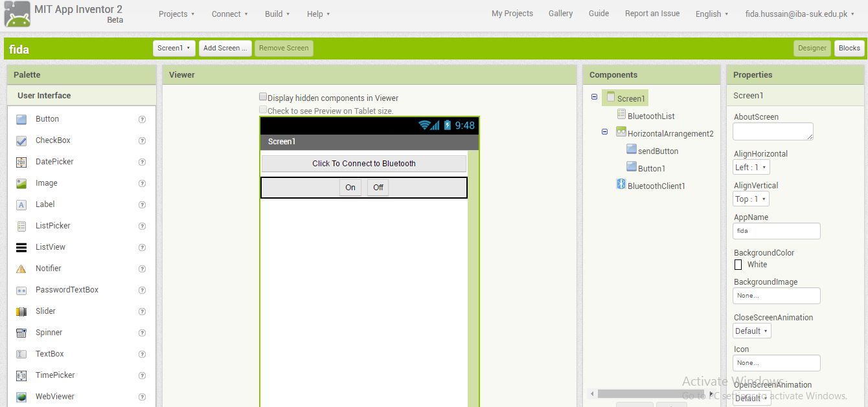Screen dimensions: 868x407
Task: Click the Spinner palette icon
Action: coord(21,333)
